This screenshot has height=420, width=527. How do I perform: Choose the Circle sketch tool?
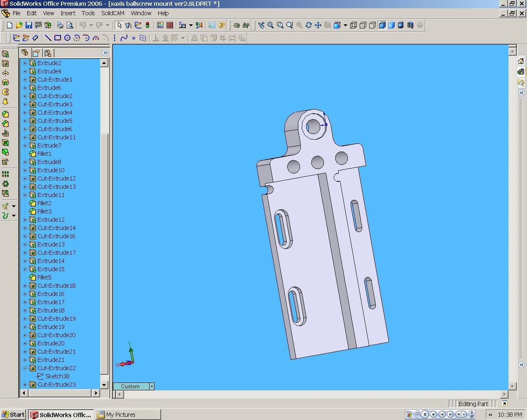pyautogui.click(x=67, y=38)
